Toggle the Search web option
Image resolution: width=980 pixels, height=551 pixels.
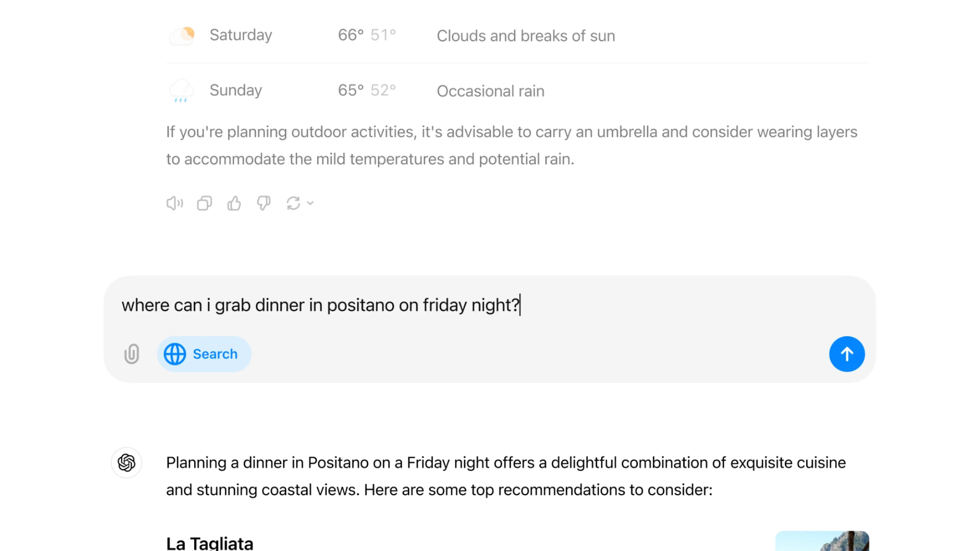click(204, 354)
